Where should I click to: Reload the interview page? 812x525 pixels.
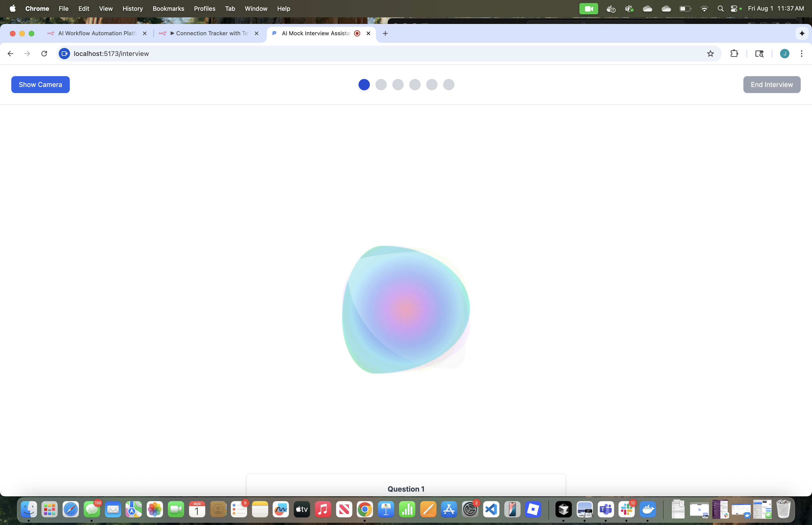point(44,54)
